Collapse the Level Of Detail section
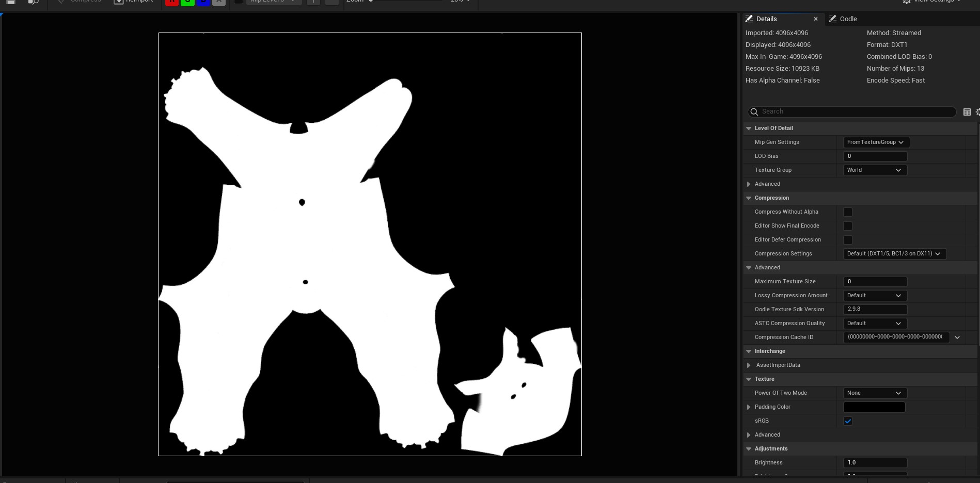 click(749, 128)
